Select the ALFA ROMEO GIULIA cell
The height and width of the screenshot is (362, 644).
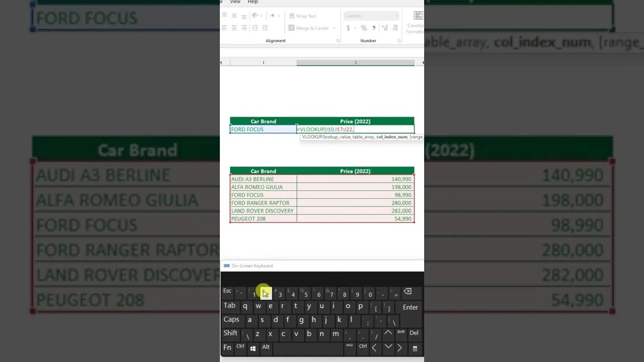[x=263, y=187]
